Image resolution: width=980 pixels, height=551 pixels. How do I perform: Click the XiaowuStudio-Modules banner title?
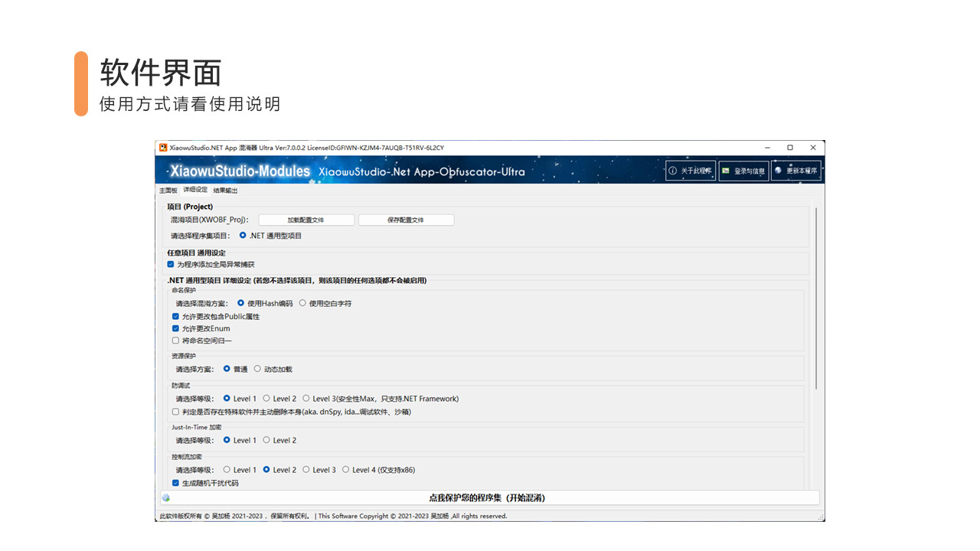coord(240,171)
